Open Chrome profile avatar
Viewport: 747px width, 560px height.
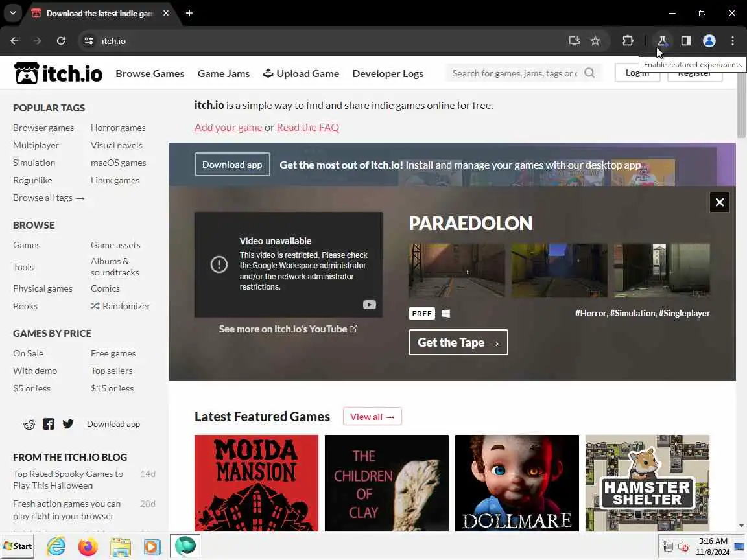(709, 41)
